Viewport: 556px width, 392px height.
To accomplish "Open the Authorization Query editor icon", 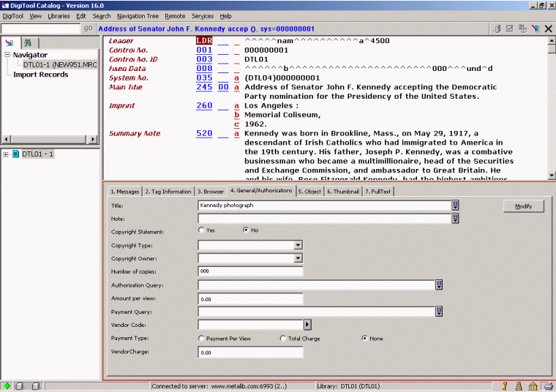I will click(x=439, y=285).
